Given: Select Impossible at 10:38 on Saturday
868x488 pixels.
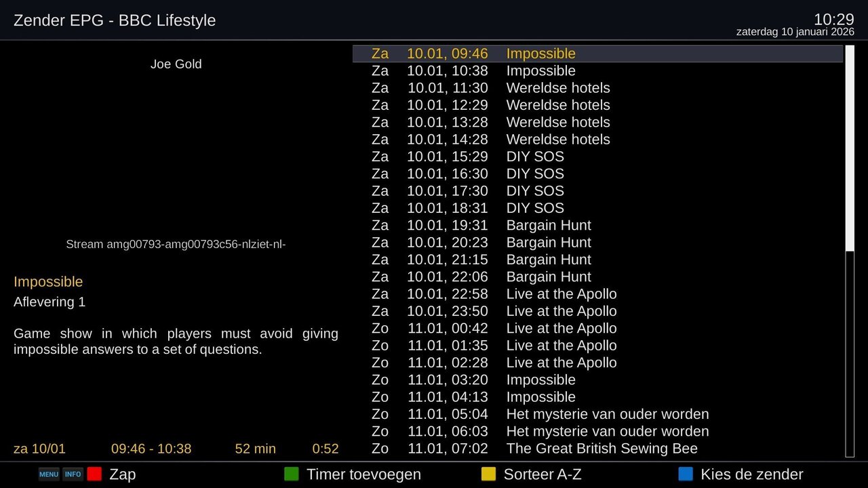Looking at the screenshot, I should pyautogui.click(x=597, y=71).
